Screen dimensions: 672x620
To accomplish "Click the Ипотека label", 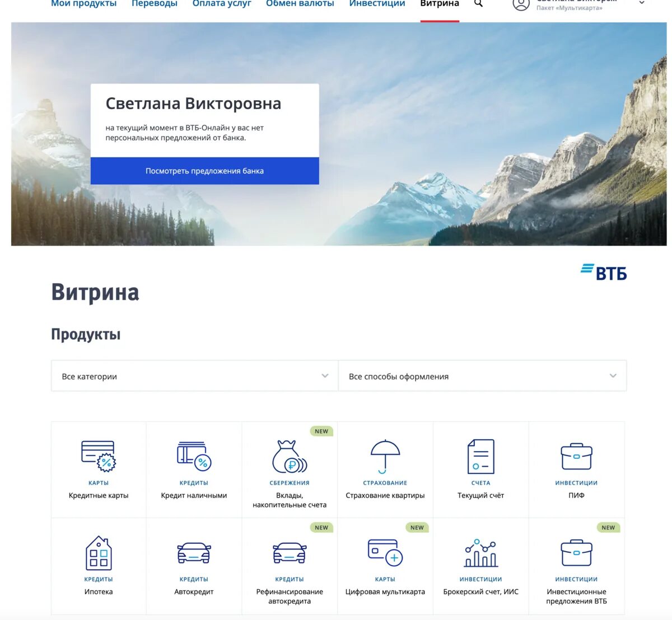I will [x=99, y=591].
